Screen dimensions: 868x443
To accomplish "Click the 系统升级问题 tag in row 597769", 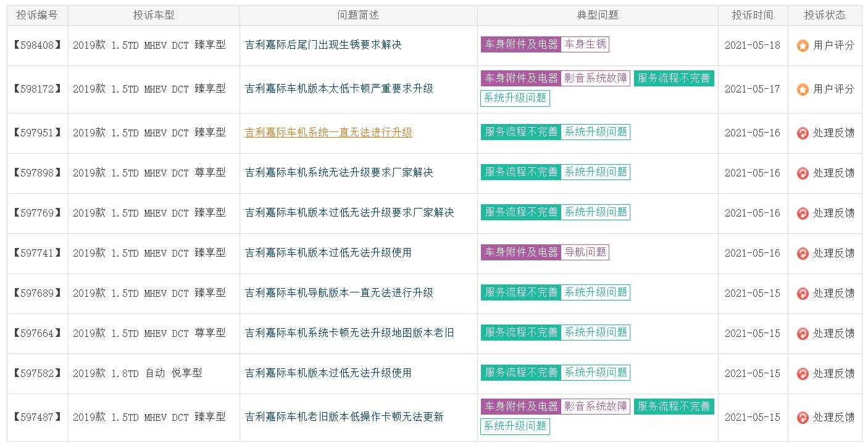I will (596, 212).
